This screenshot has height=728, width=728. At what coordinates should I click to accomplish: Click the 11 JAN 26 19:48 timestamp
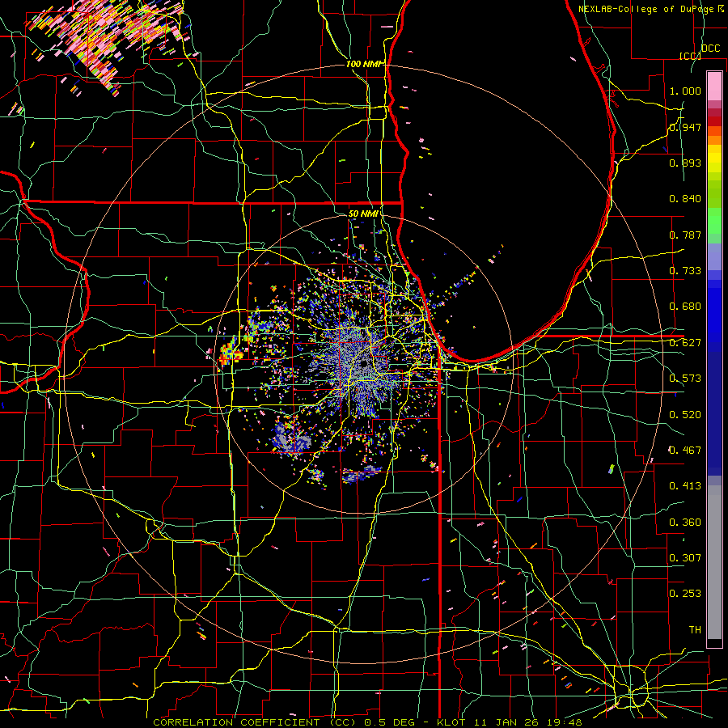click(528, 722)
